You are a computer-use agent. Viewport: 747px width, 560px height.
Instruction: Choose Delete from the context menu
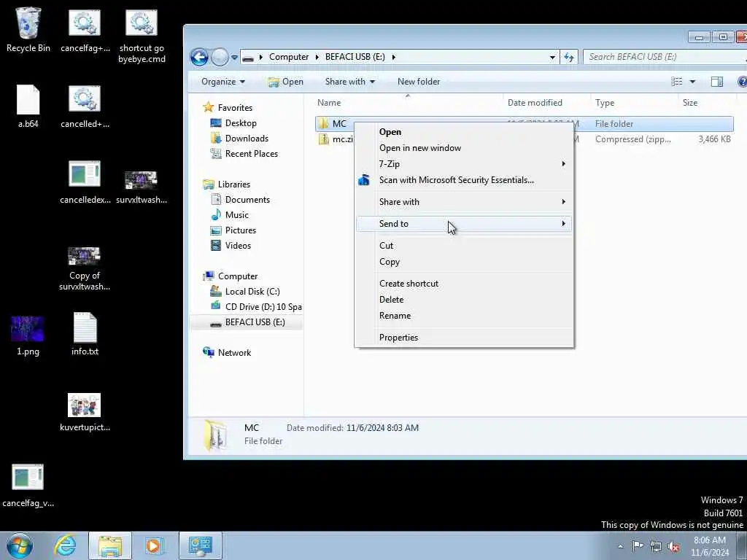(463, 300)
